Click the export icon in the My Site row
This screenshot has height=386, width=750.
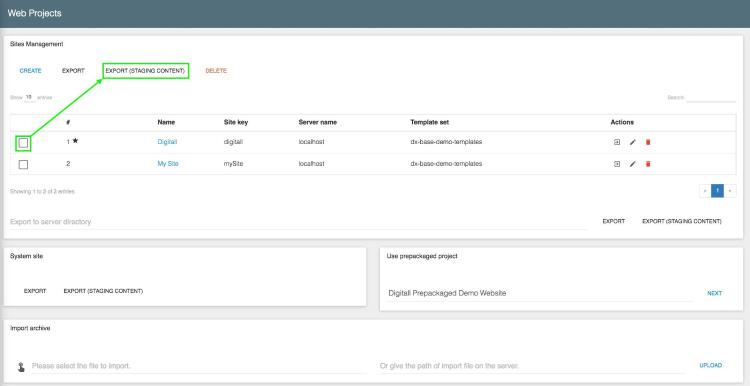pos(617,164)
